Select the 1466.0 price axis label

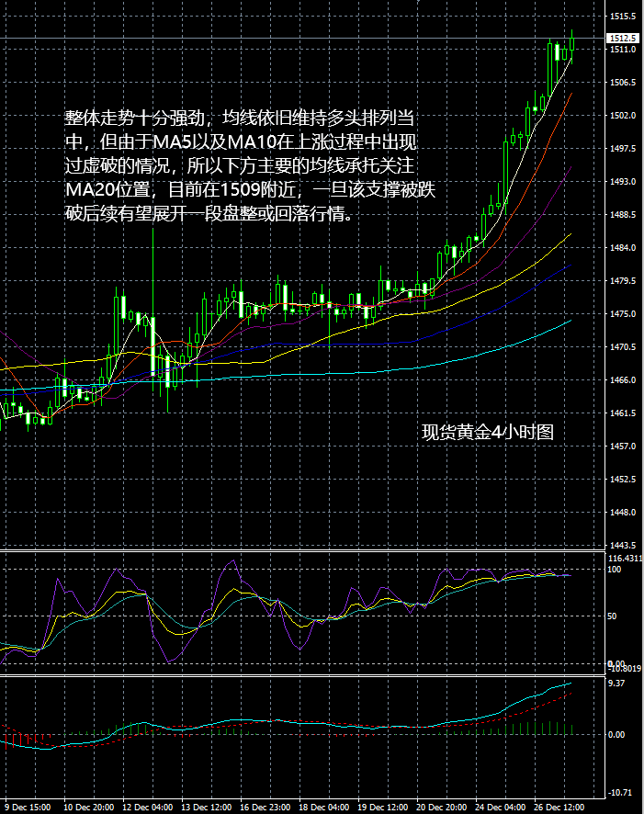click(x=624, y=380)
